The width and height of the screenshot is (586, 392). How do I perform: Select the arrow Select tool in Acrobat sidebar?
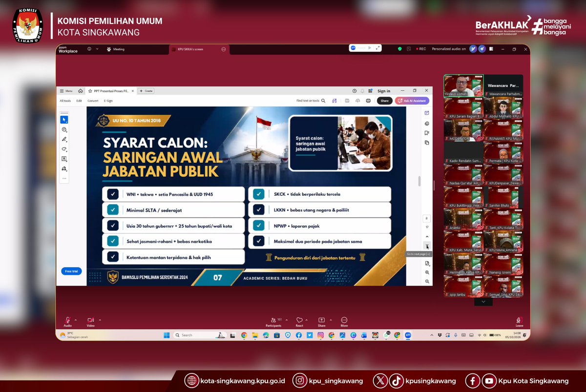[x=64, y=120]
